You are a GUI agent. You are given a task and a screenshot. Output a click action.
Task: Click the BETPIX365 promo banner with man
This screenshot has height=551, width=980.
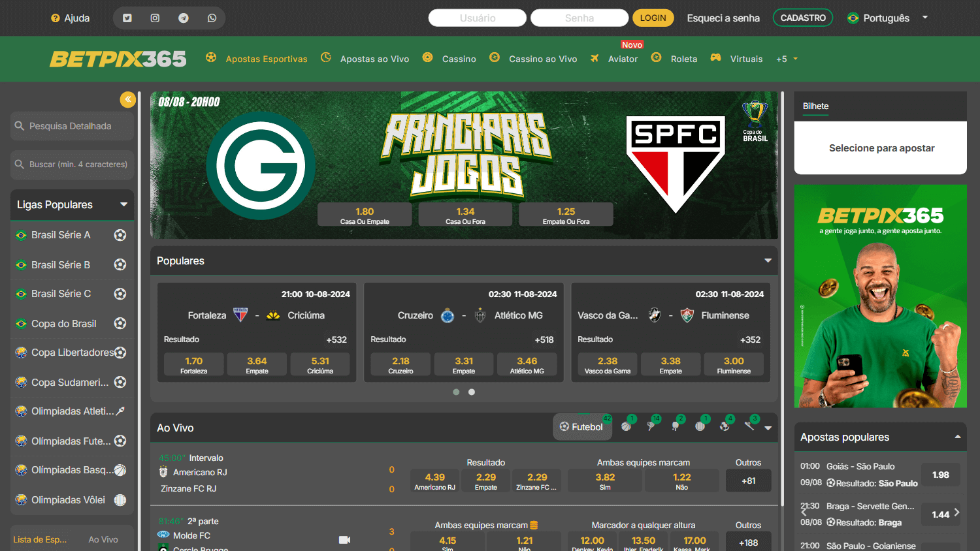click(880, 296)
